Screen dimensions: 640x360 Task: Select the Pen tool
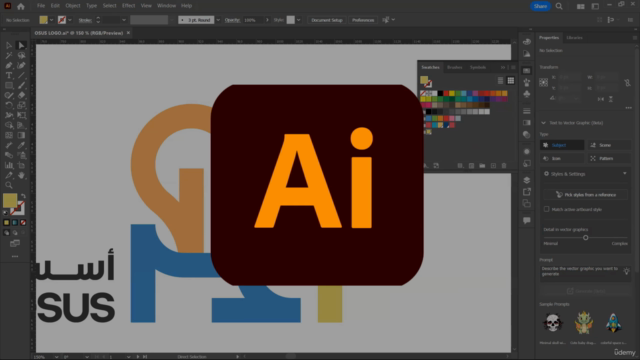click(9, 65)
